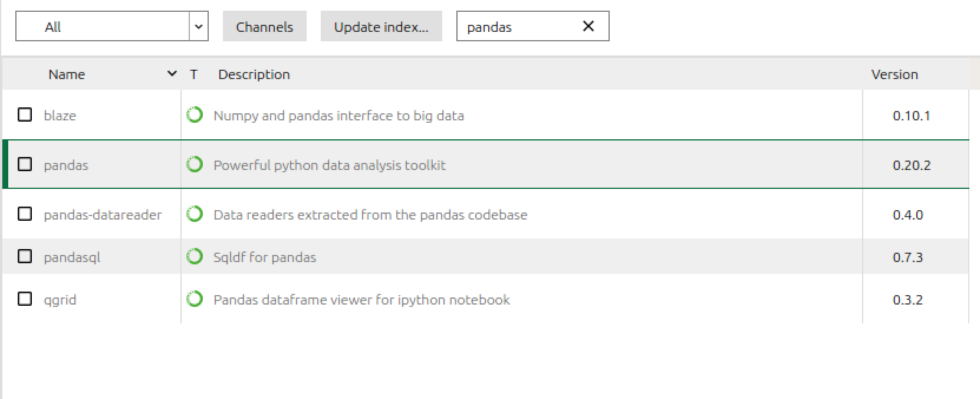Click the package type icon beside blaze
The image size is (980, 399).
pyautogui.click(x=195, y=115)
